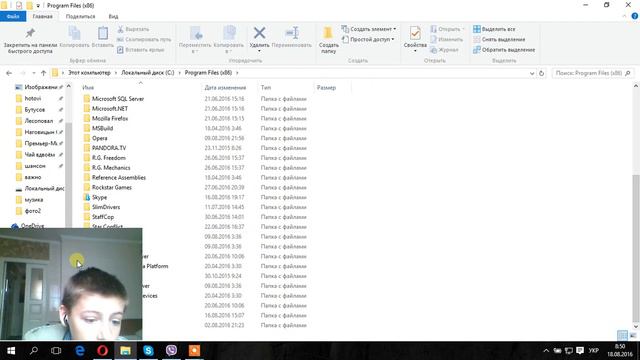Expand the recent locations dropdown arrow
640x360 pixels.
pos(33,73)
